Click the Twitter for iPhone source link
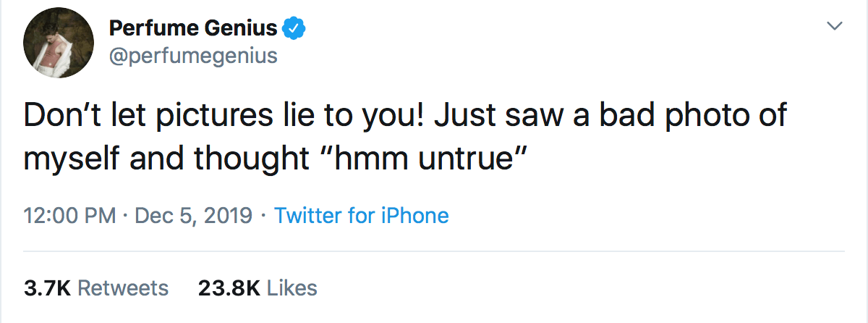Image resolution: width=868 pixels, height=323 pixels. pos(362,215)
